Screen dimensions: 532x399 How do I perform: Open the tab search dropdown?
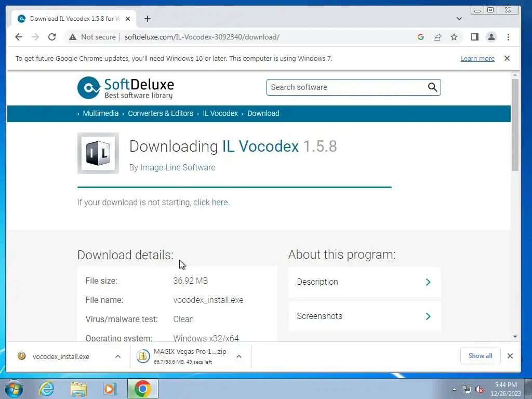459,19
